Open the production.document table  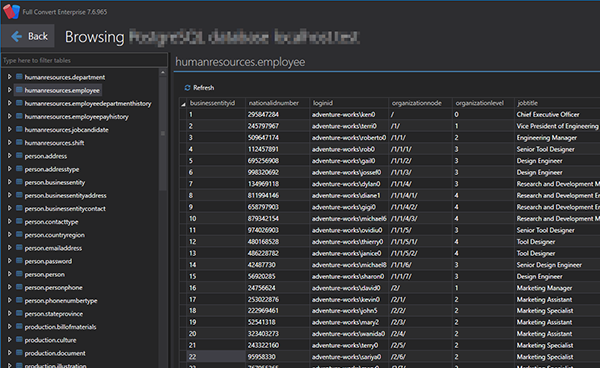coord(55,353)
